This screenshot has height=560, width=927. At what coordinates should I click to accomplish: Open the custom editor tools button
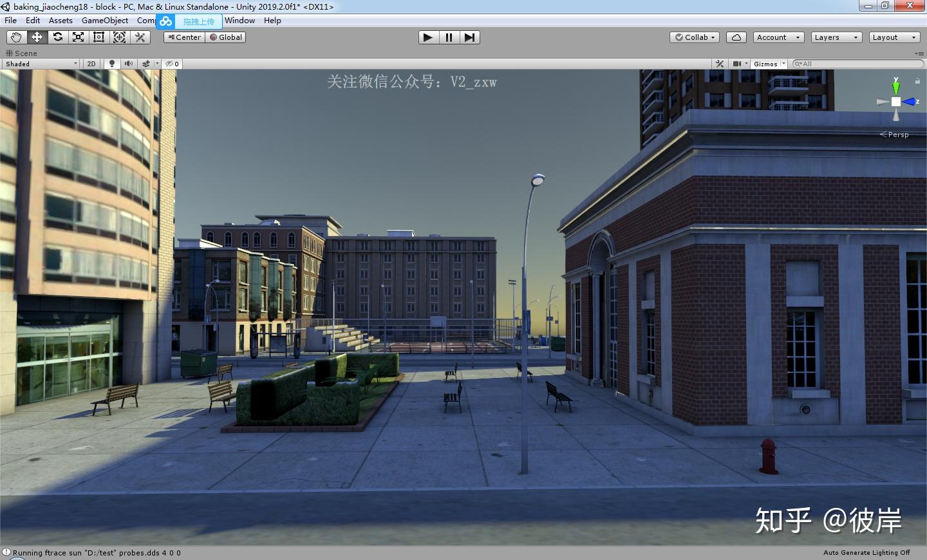(x=140, y=37)
